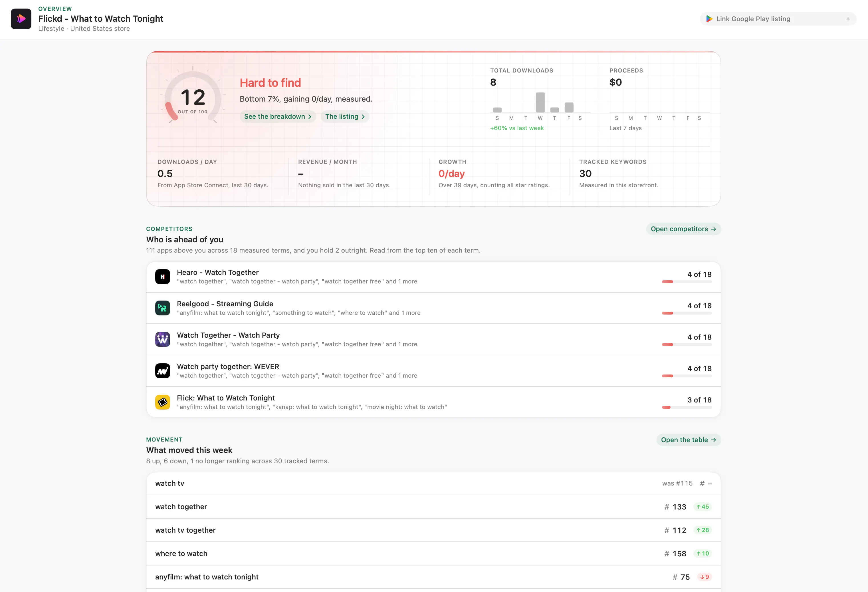Click the plus icon in Link Google Play listing
The image size is (868, 592).
[848, 19]
